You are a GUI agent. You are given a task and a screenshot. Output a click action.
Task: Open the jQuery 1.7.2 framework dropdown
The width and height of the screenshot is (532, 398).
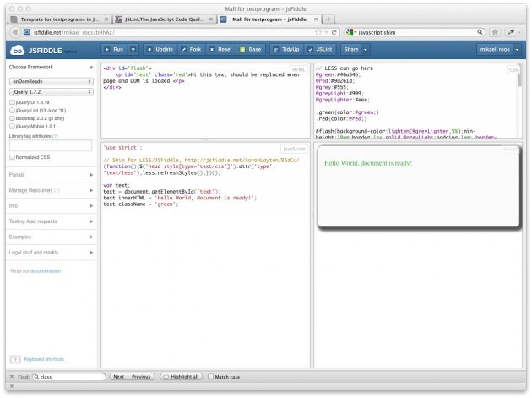click(x=52, y=92)
